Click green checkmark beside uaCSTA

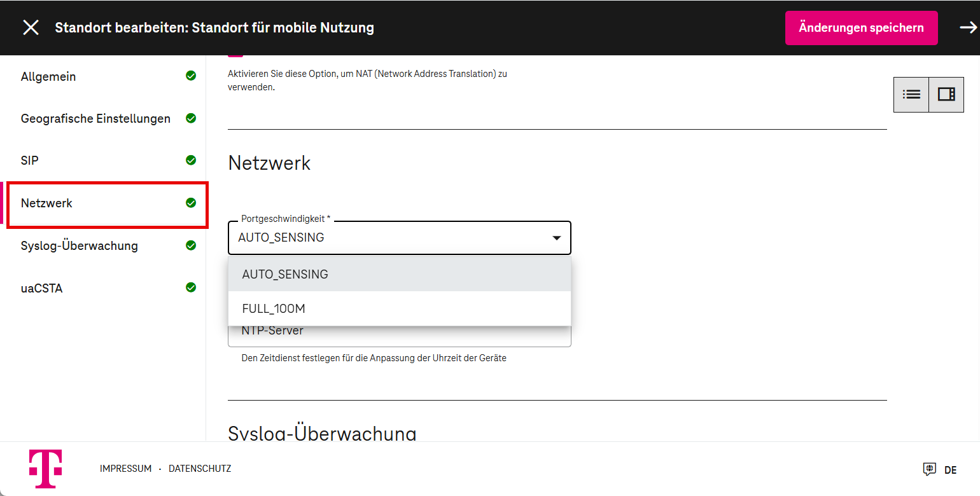pos(191,287)
